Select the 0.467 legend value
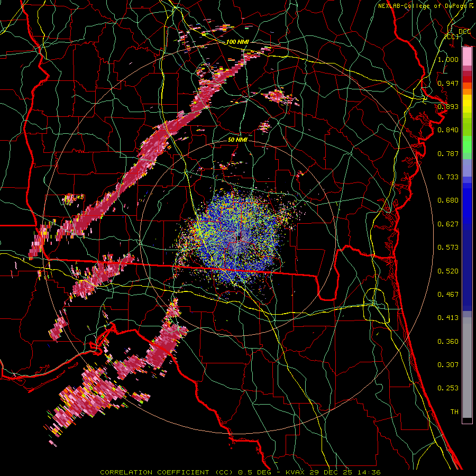This screenshot has height=476, width=476. point(448,295)
